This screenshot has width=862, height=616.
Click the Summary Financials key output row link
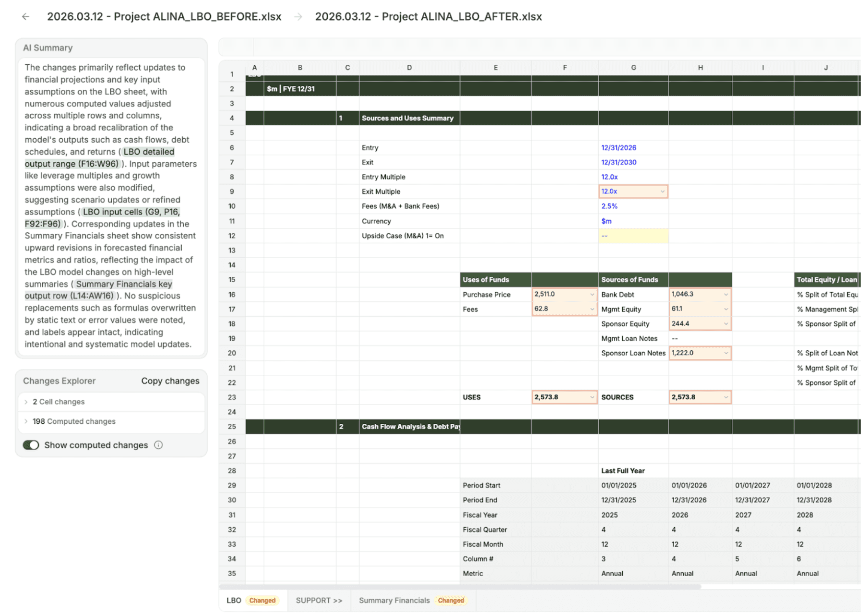[x=99, y=290]
